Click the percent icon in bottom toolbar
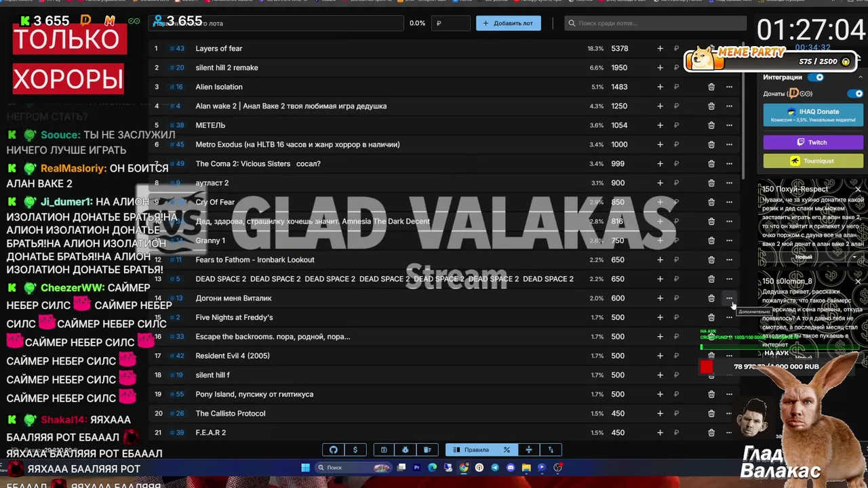This screenshot has height=488, width=868. point(507,449)
